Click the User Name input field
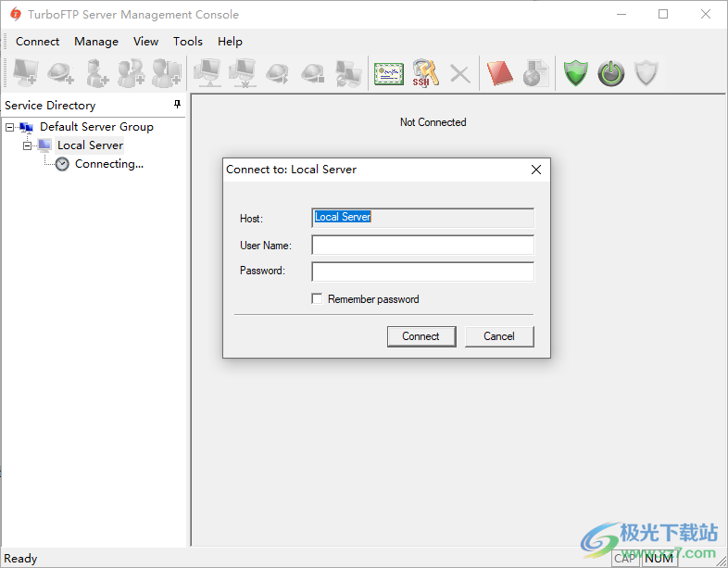 (x=422, y=245)
